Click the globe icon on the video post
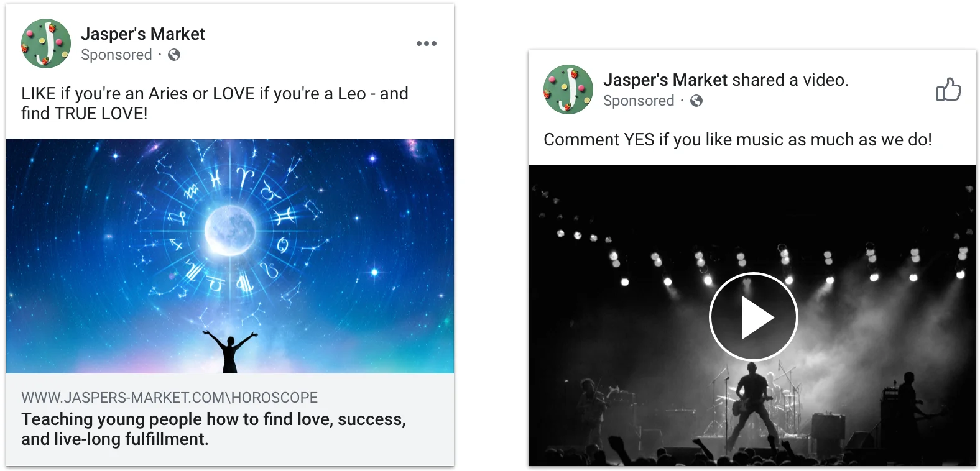 click(x=696, y=101)
